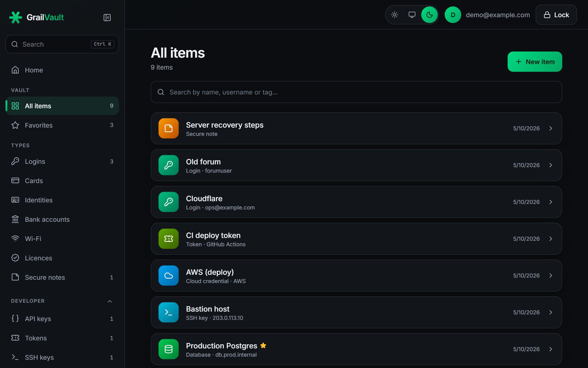Click Login · forumuser subtitle
The height and width of the screenshot is (368, 588).
pyautogui.click(x=209, y=171)
